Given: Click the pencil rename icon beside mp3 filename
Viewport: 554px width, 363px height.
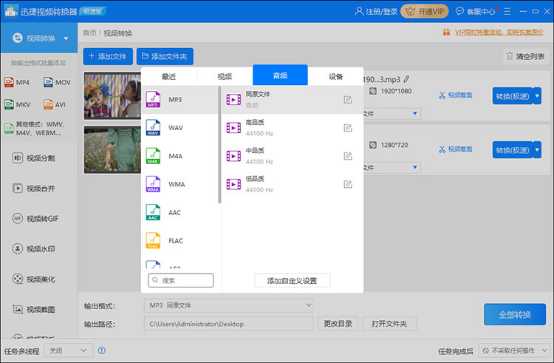Looking at the screenshot, I should (407, 79).
